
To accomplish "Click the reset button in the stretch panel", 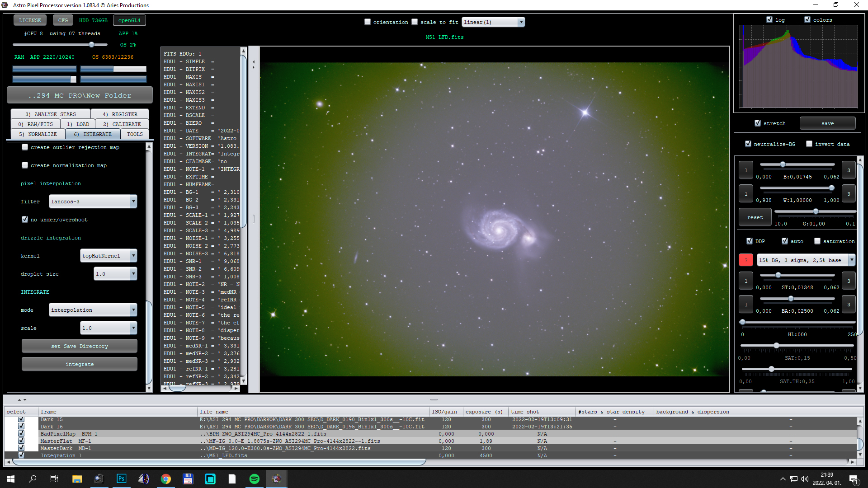I will point(755,217).
